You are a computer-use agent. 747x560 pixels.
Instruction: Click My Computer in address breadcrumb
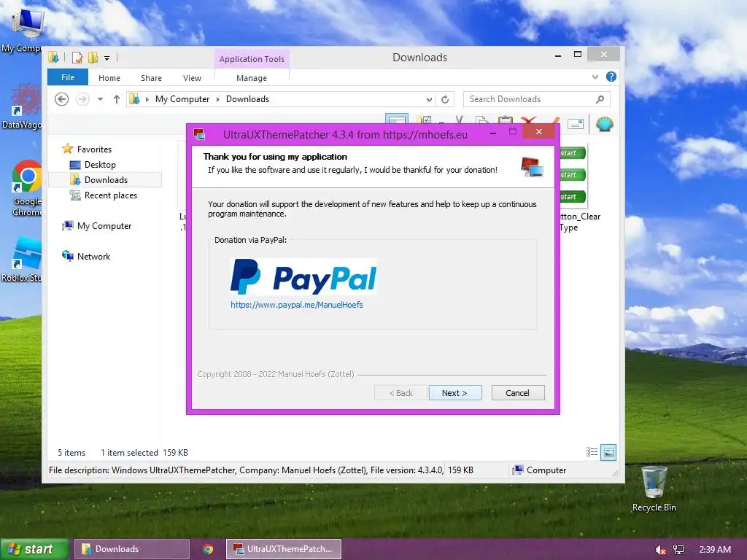point(182,99)
